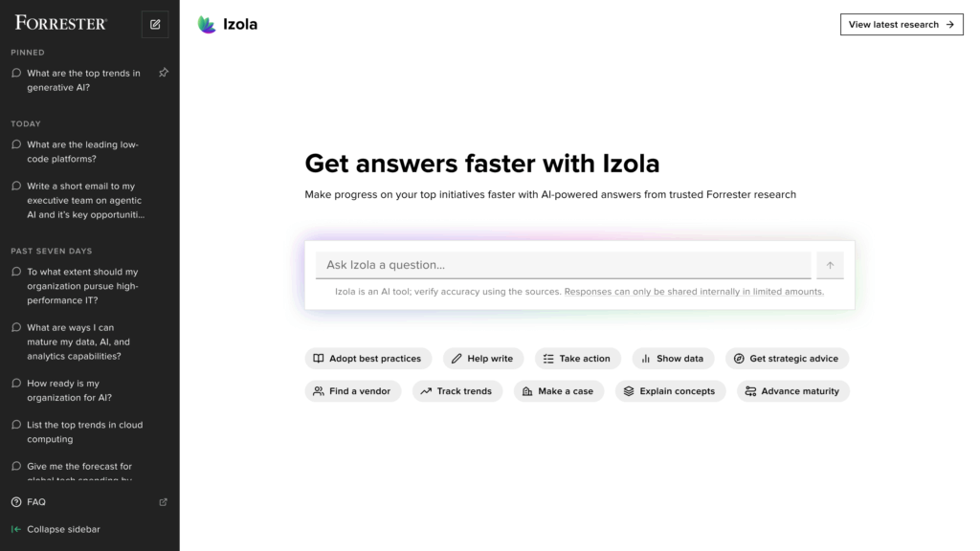Open View latest research button

(x=902, y=24)
